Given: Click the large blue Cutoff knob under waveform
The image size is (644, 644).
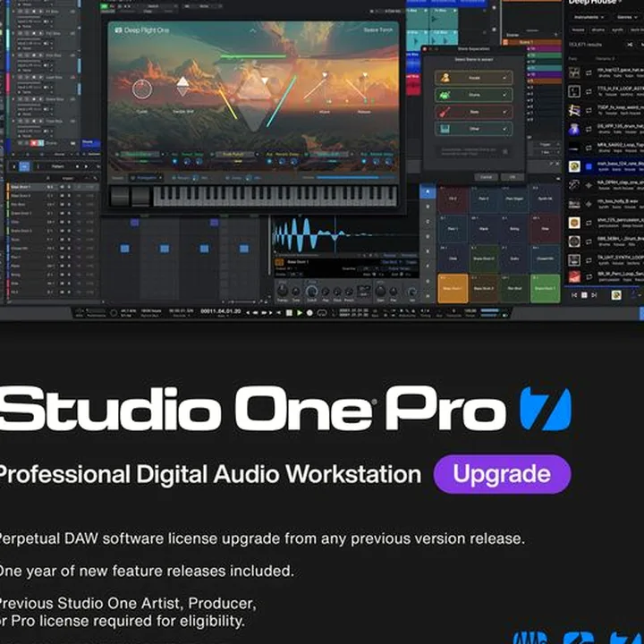Looking at the screenshot, I should tap(312, 292).
